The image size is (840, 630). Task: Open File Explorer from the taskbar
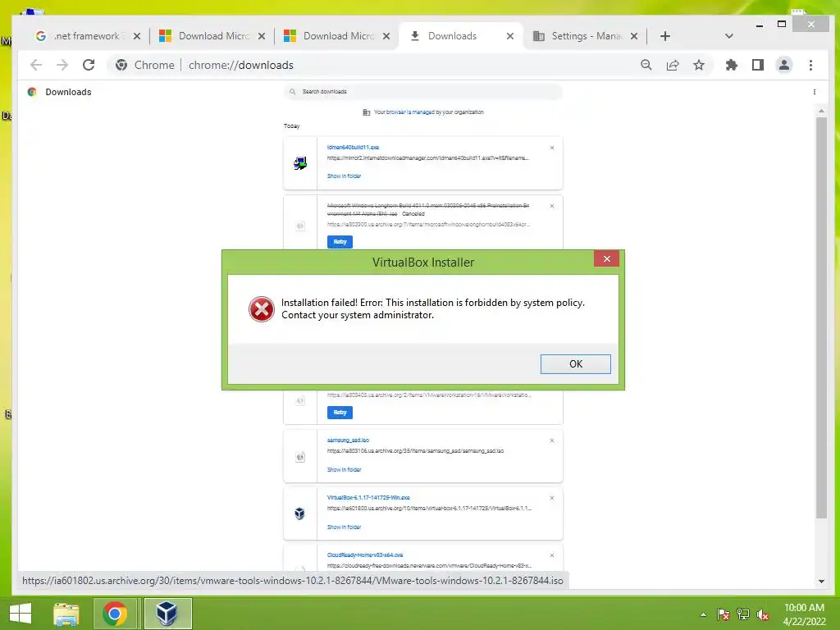pos(66,614)
